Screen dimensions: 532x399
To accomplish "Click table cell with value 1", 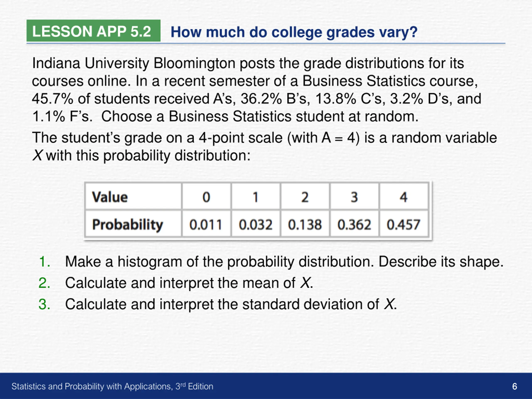I will click(x=256, y=196).
